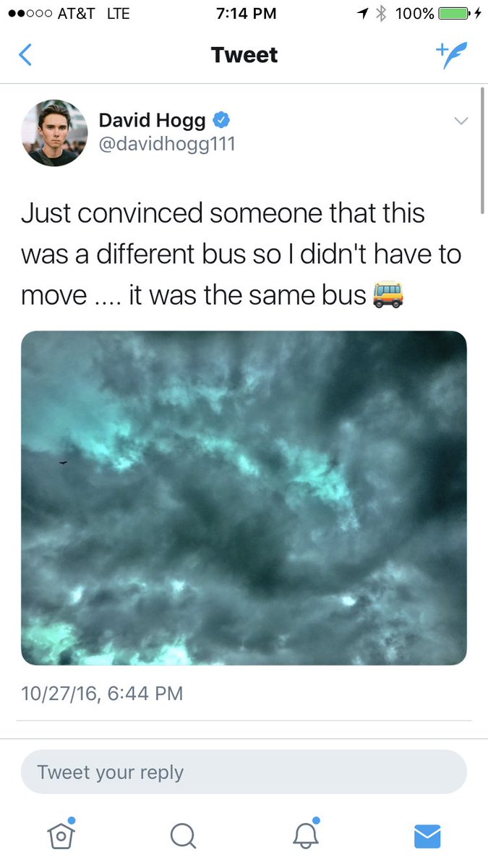The height and width of the screenshot is (868, 488).
Task: Tap the bus emoji in the tweet
Action: coord(388,295)
